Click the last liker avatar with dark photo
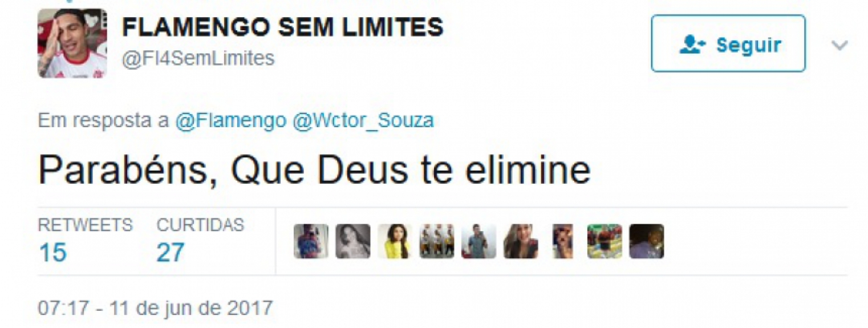Screen dimensions: 868x328 (647, 241)
